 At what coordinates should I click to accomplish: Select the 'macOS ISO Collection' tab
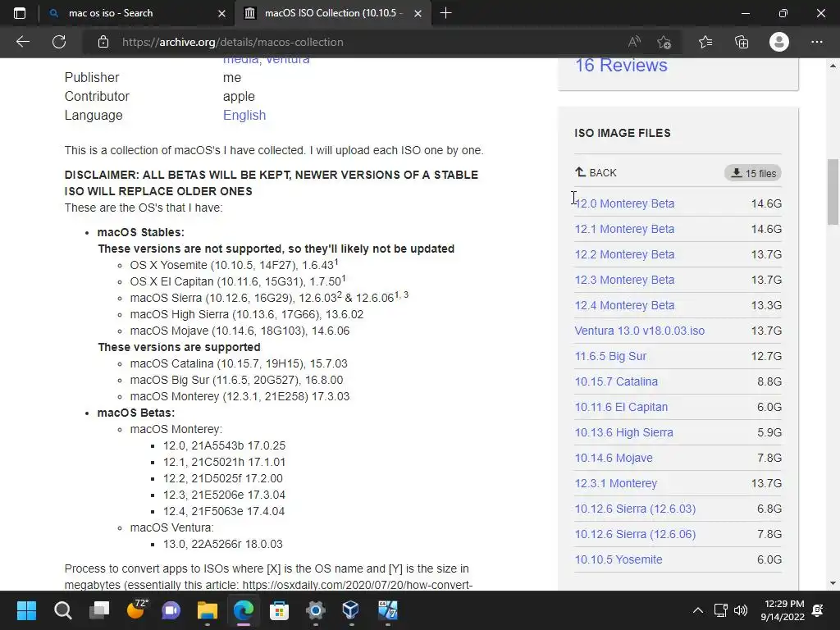333,13
